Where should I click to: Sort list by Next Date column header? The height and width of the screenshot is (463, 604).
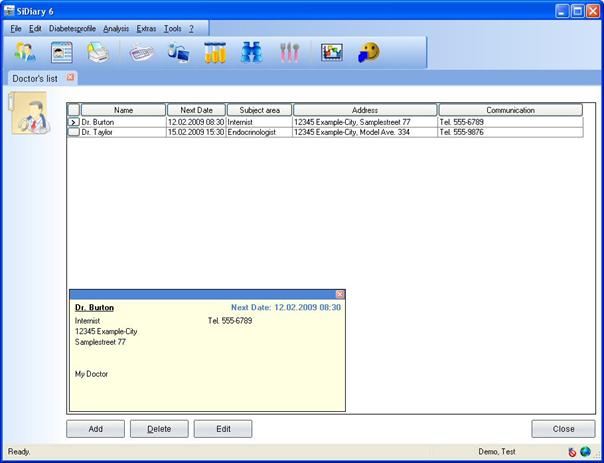pyautogui.click(x=196, y=110)
